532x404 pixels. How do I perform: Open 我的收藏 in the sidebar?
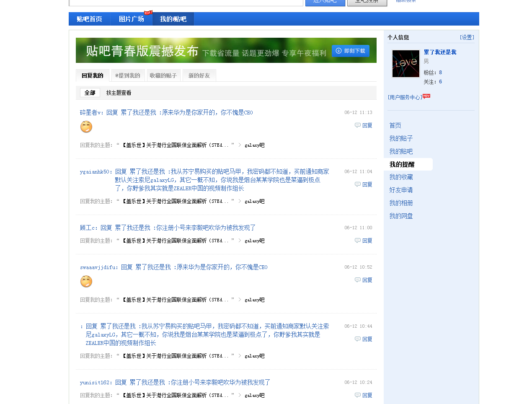(x=401, y=177)
